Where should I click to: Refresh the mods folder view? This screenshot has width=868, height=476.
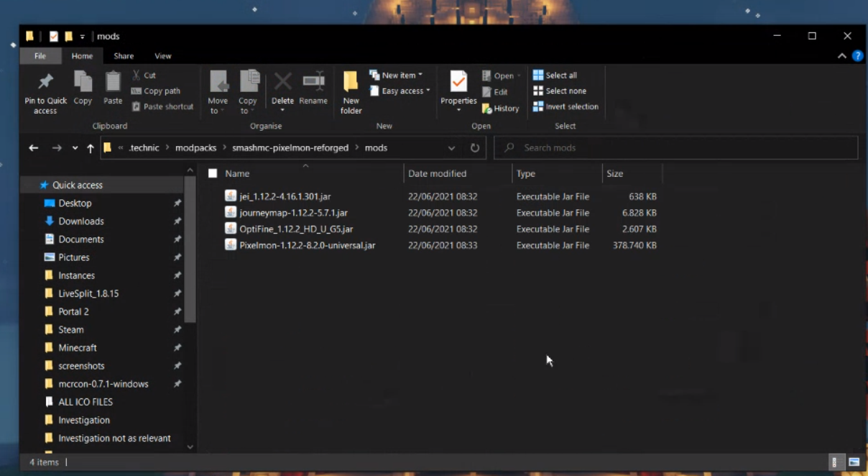pos(475,147)
